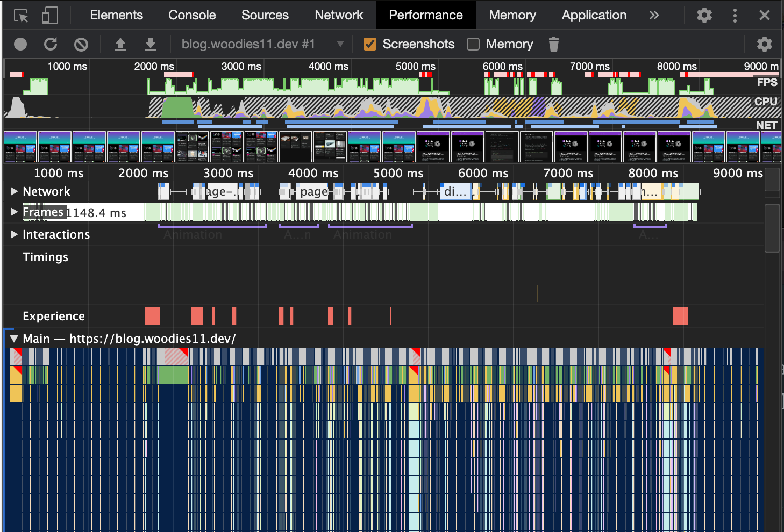Open capture settings gear in Performance toolbar
The height and width of the screenshot is (532, 784).
coord(764,44)
